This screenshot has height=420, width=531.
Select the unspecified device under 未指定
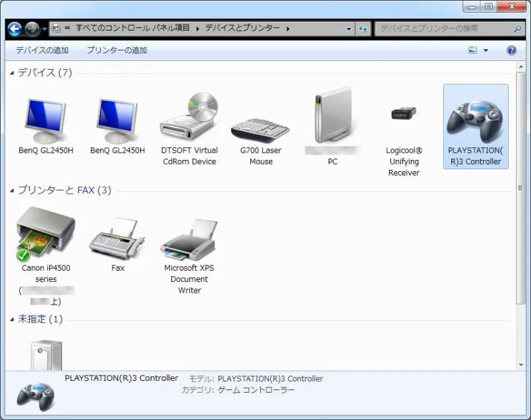coord(46,355)
